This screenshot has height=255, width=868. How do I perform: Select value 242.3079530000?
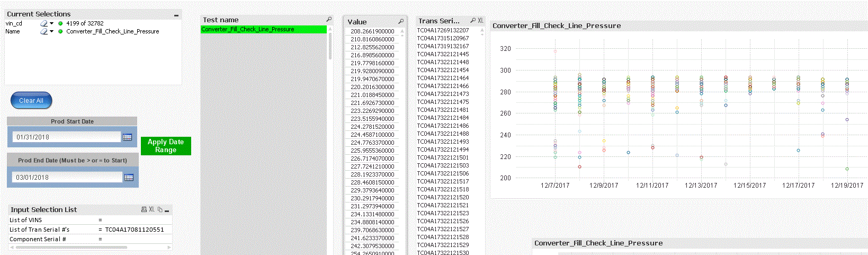372,246
